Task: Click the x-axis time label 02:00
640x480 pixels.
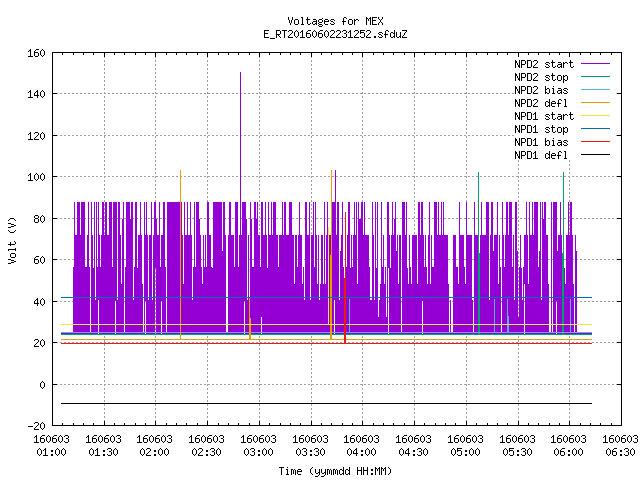Action: (x=154, y=452)
